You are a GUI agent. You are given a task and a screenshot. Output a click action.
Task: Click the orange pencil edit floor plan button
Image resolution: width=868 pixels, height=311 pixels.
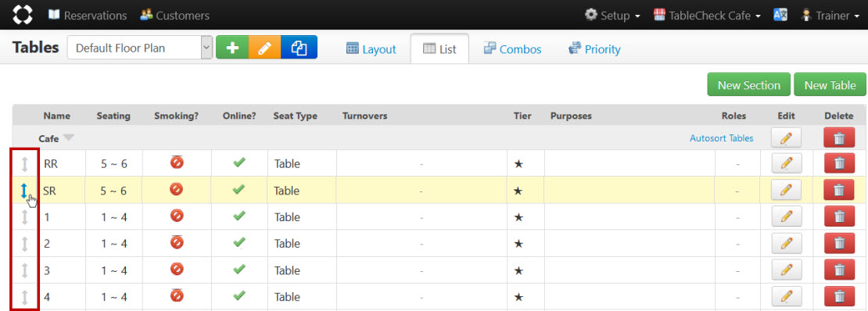coord(265,48)
